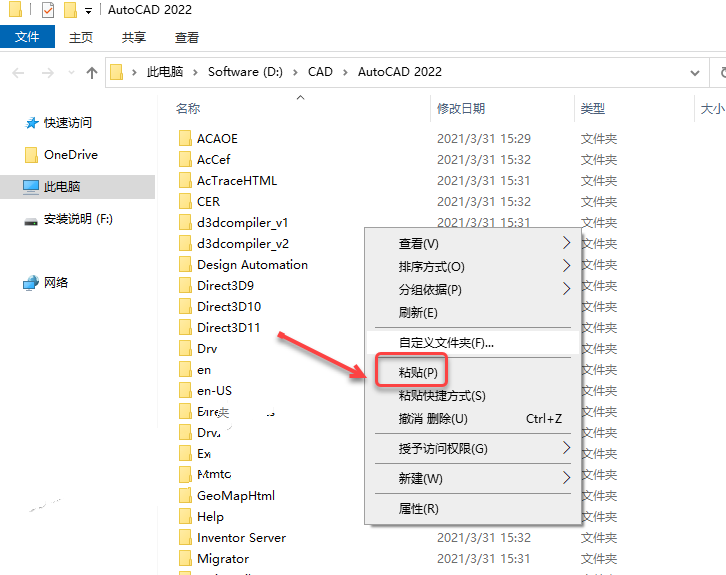This screenshot has height=575, width=726.
Task: Click the Direct3D10 folder icon
Action: click(x=185, y=306)
